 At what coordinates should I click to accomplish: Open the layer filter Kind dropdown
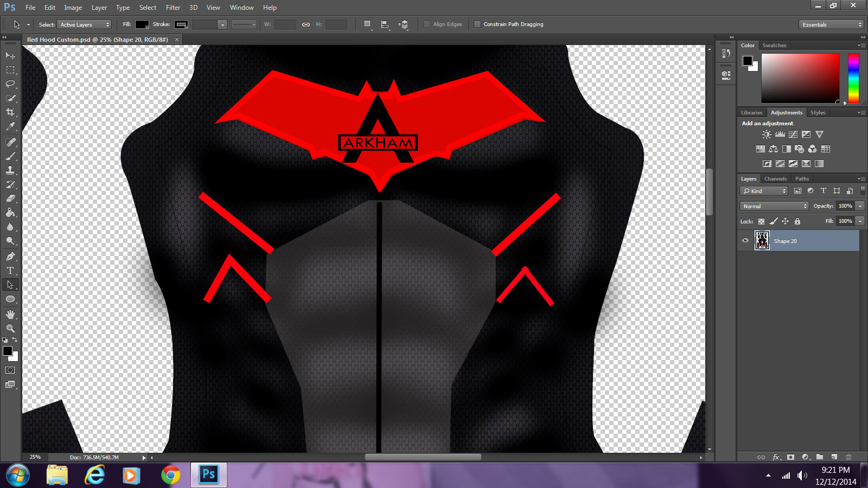pyautogui.click(x=764, y=191)
